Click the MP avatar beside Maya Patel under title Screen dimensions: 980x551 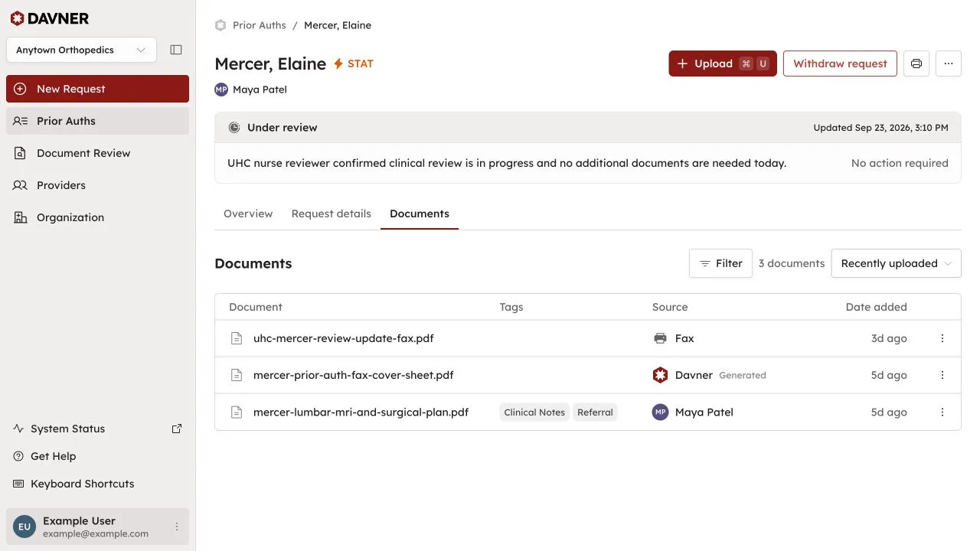click(x=221, y=90)
